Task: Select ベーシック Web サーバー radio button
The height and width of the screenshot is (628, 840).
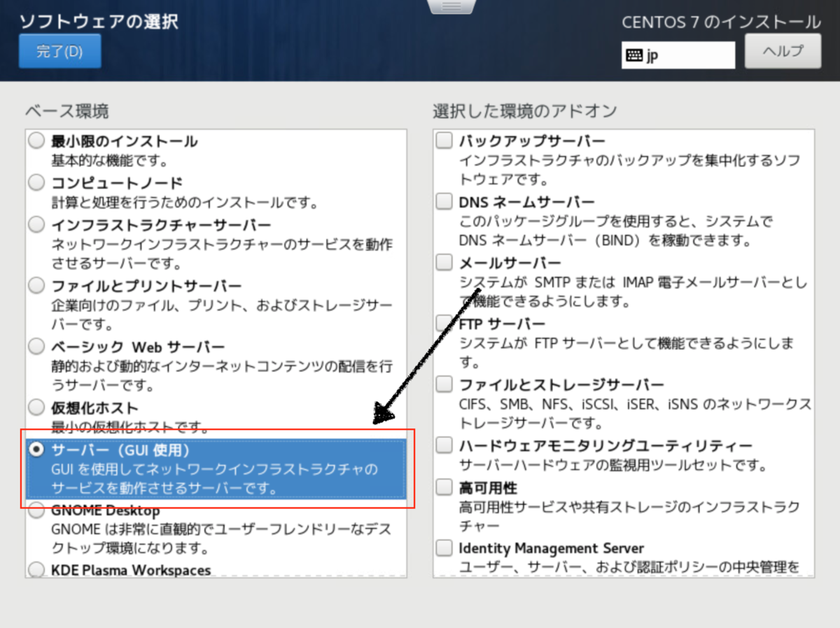Action: pyautogui.click(x=36, y=347)
